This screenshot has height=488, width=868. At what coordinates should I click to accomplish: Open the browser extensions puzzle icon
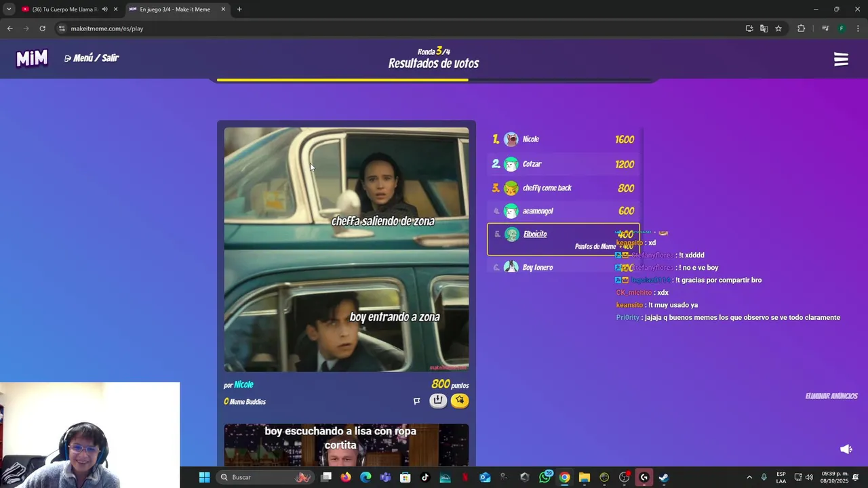click(x=801, y=28)
